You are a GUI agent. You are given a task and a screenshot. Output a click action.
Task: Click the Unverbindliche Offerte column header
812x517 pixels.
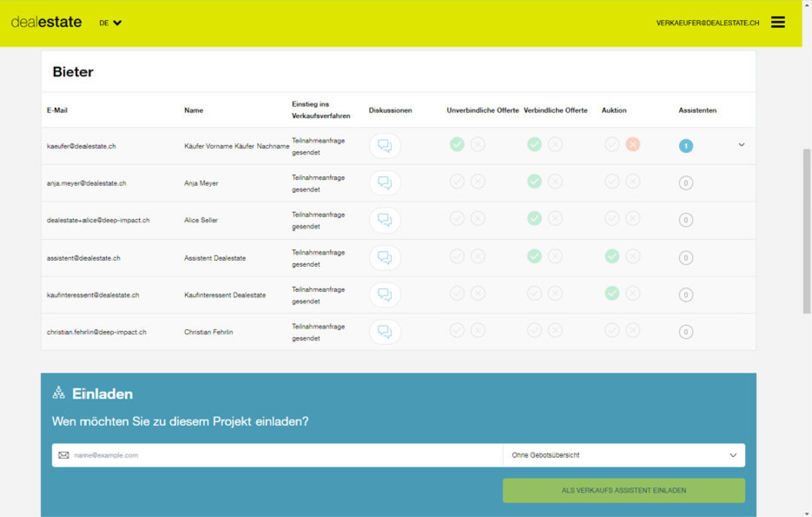482,110
